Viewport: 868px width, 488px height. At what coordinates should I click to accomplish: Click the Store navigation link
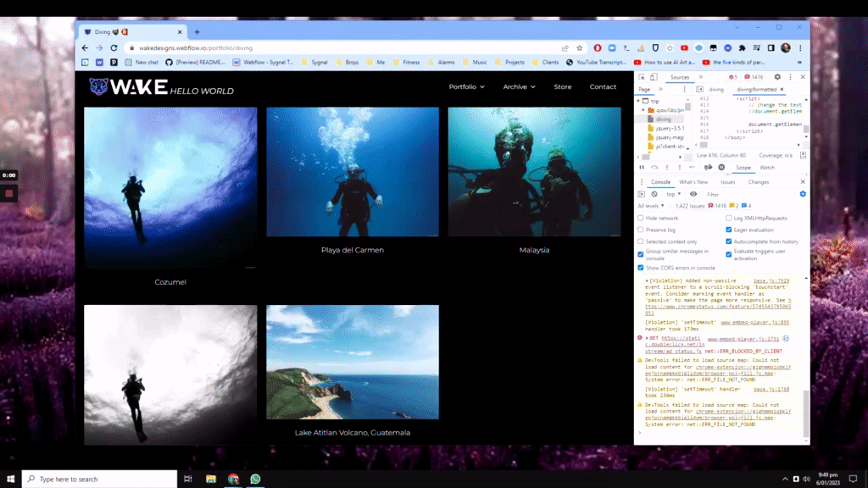pyautogui.click(x=563, y=87)
